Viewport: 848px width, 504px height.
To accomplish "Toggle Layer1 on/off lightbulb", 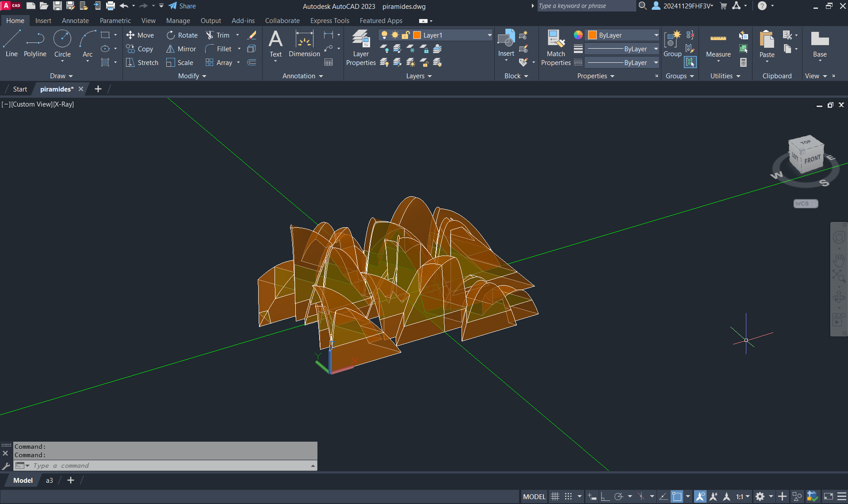I will pos(384,35).
